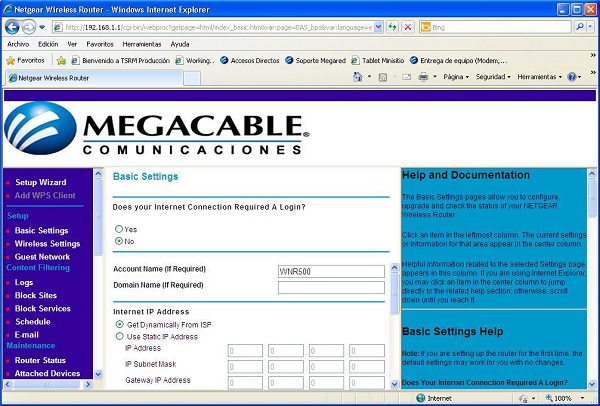Open Logs in sidebar
This screenshot has height=406, width=600.
(x=24, y=282)
